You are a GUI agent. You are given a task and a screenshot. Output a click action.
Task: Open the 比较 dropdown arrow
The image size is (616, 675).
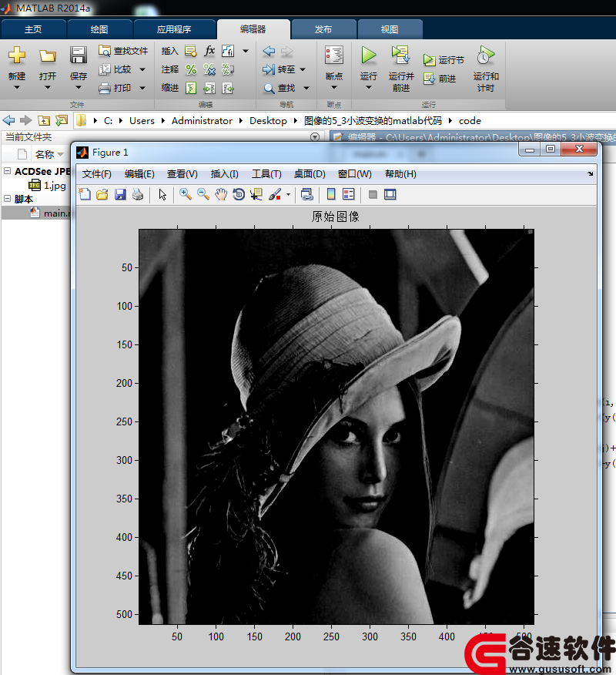point(142,69)
